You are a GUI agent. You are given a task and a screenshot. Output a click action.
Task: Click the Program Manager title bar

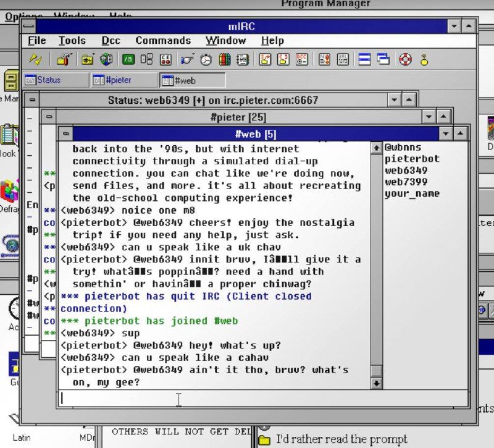pyautogui.click(x=326, y=4)
